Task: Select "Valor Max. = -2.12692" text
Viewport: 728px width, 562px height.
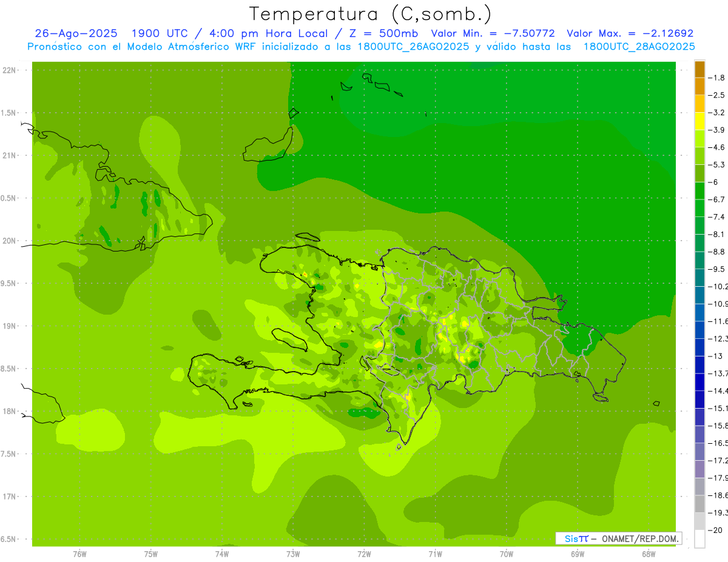Action: click(x=630, y=33)
